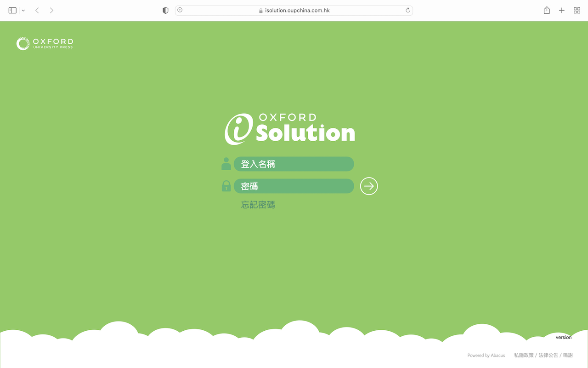This screenshot has height=368, width=588.
Task: Click the user silhouette icon
Action: click(226, 163)
